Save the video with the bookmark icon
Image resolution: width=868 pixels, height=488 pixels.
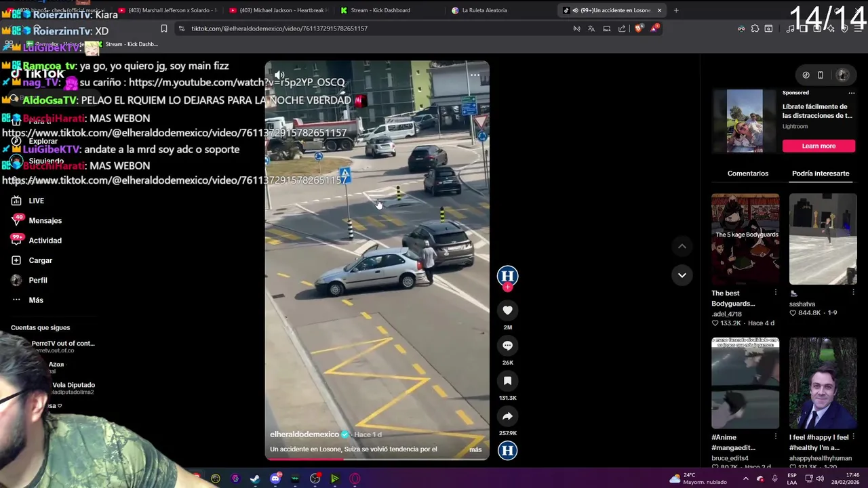point(507,381)
